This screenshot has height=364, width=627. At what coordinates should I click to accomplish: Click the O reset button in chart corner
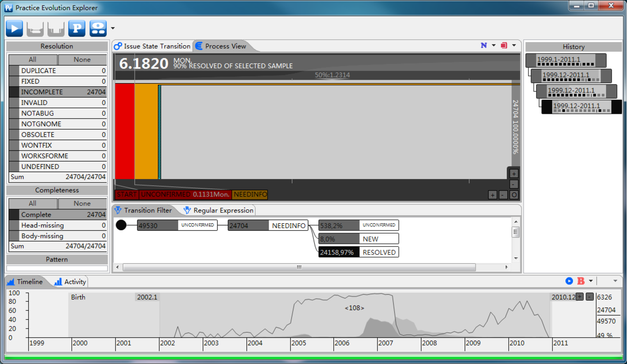[x=514, y=195]
